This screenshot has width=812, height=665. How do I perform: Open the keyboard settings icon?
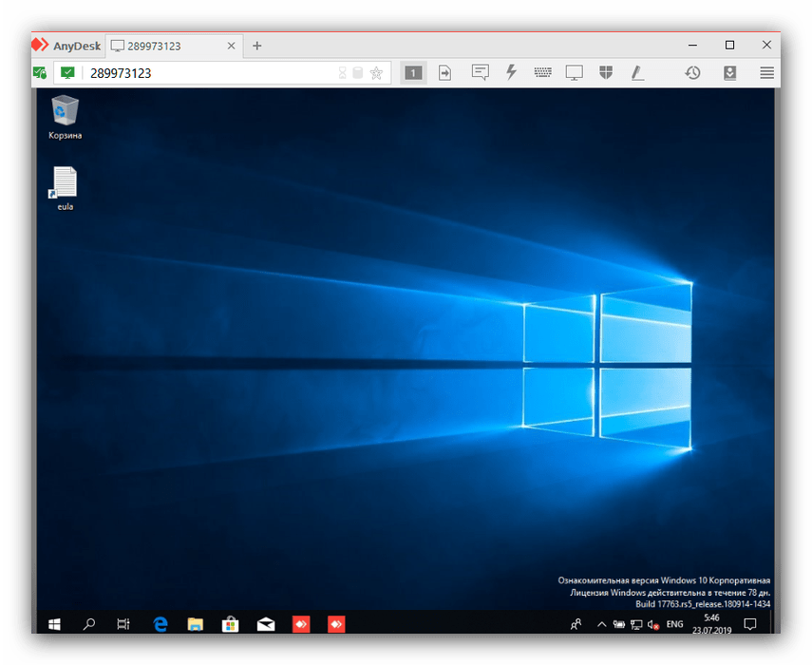(542, 72)
